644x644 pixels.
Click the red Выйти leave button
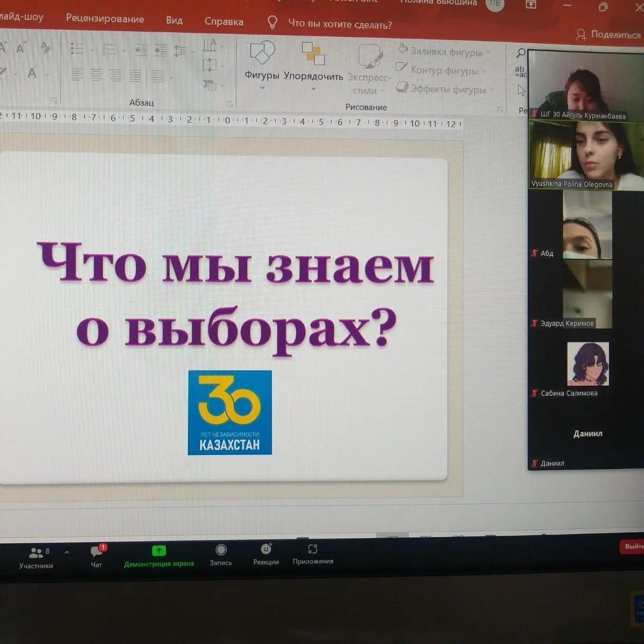[x=633, y=546]
